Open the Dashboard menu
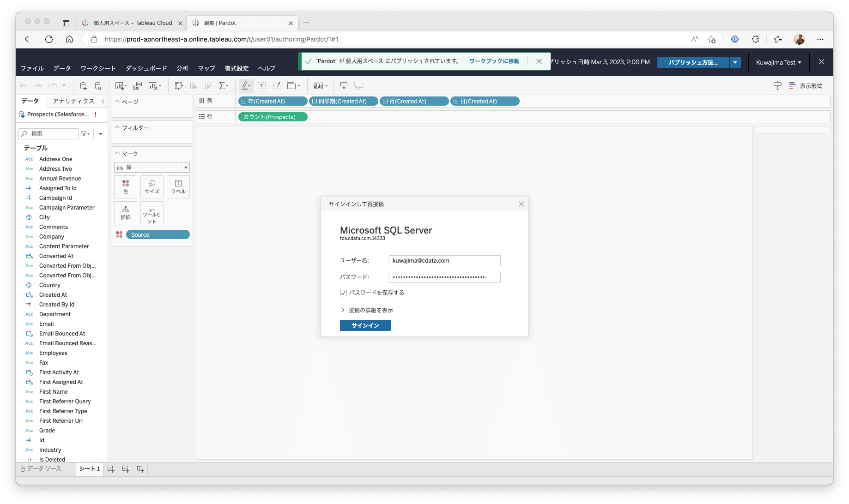This screenshot has width=849, height=504. point(146,68)
